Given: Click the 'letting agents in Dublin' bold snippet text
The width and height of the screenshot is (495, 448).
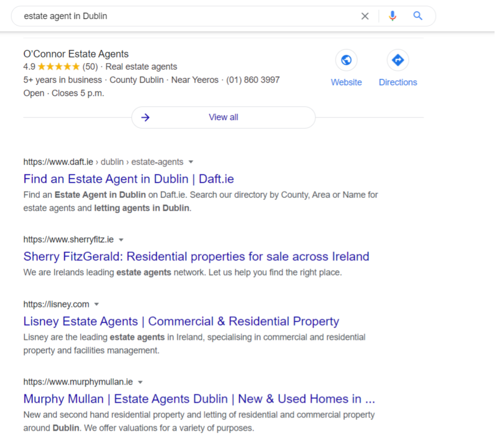Looking at the screenshot, I should [142, 208].
